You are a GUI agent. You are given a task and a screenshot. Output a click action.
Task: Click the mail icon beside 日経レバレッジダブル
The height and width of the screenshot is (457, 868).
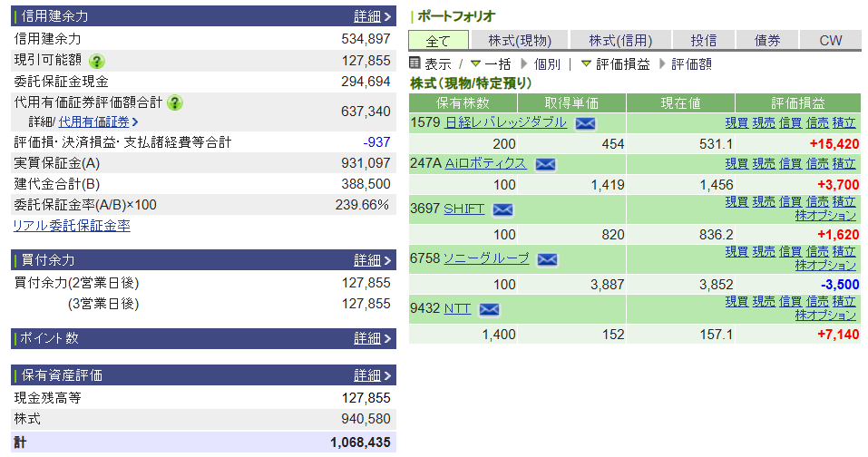coord(585,123)
